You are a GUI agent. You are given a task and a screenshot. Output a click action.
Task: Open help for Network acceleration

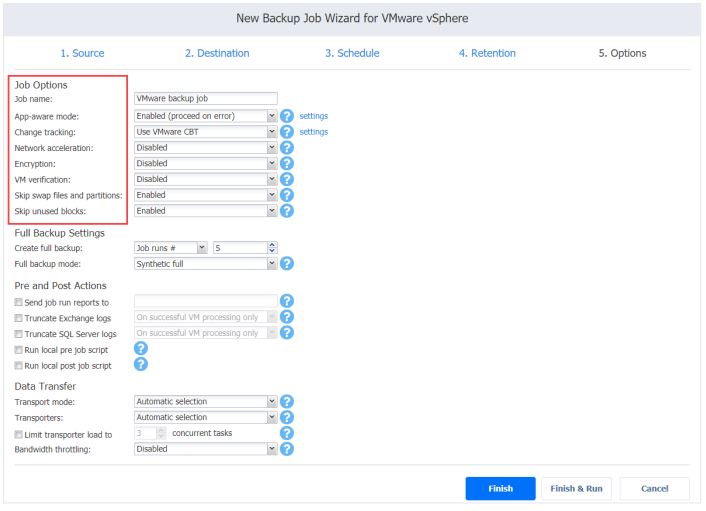pyautogui.click(x=287, y=148)
